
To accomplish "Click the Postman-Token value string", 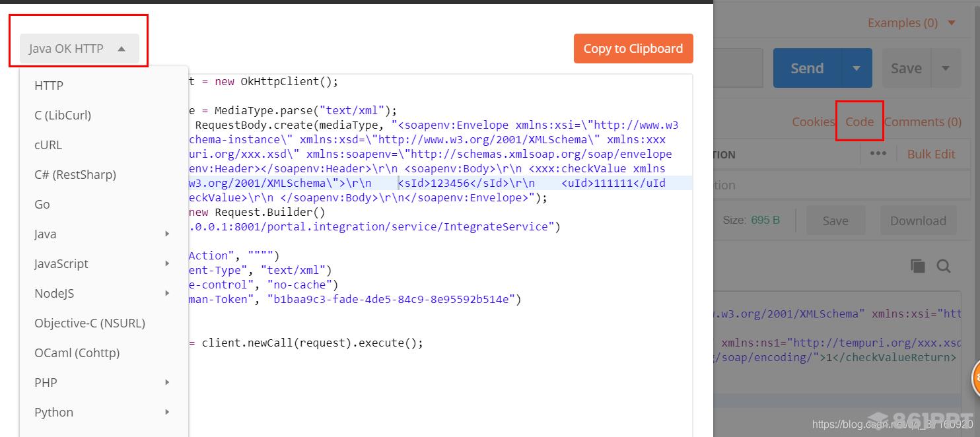I will [390, 299].
